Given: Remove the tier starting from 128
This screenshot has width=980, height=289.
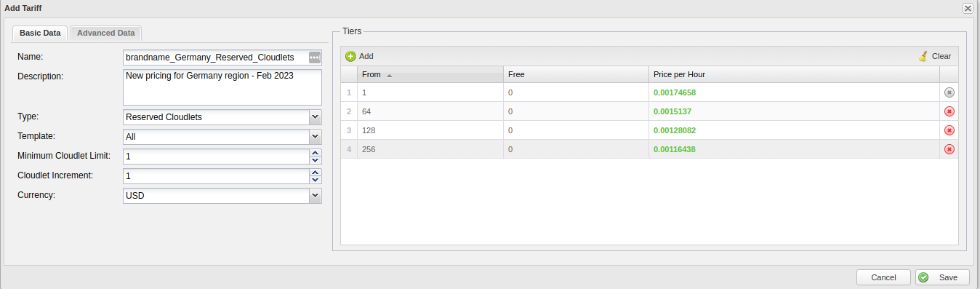Looking at the screenshot, I should click(949, 130).
